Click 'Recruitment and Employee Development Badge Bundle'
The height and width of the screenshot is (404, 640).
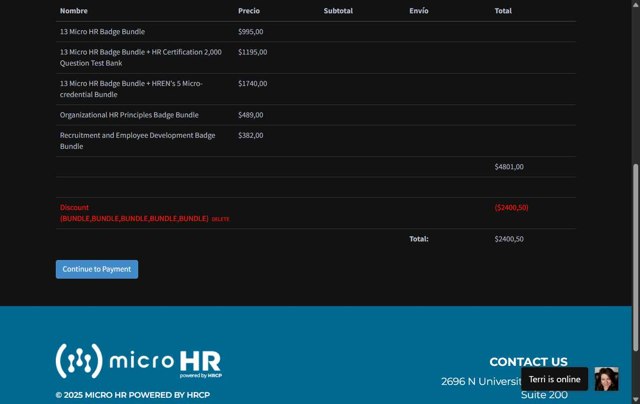click(138, 141)
